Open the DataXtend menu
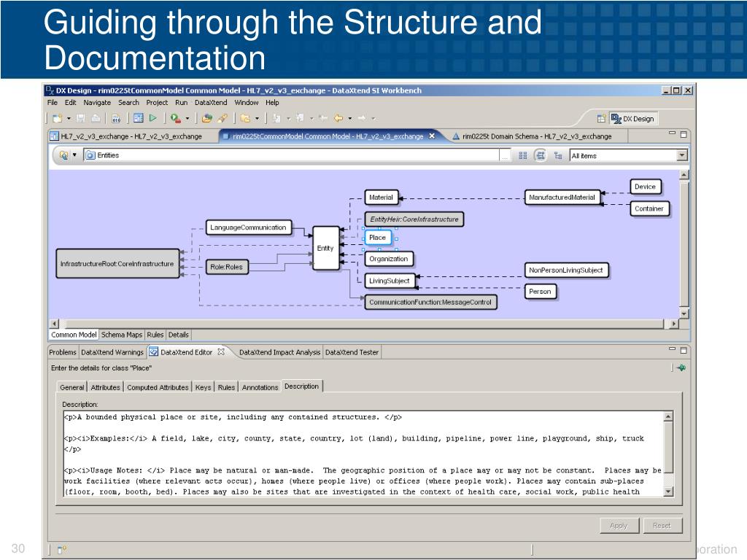This screenshot has width=747, height=560. click(211, 102)
